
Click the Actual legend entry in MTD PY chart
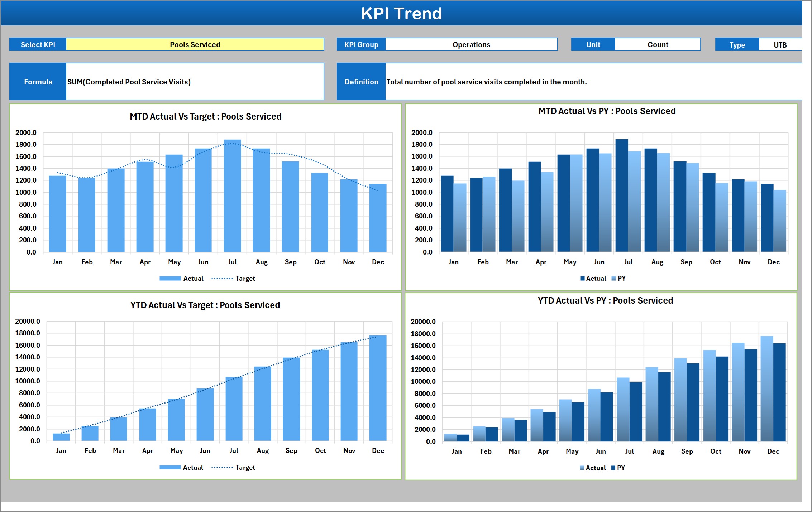[593, 279]
